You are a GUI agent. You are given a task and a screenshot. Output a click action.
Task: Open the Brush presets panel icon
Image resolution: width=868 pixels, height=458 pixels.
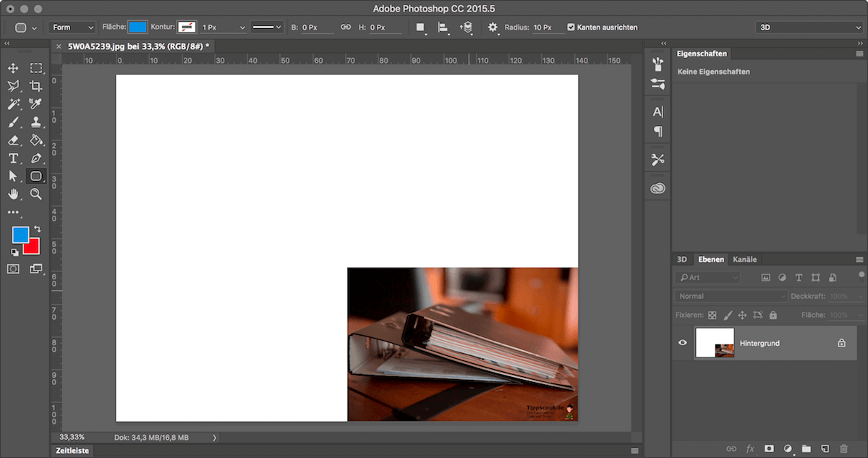click(x=658, y=64)
